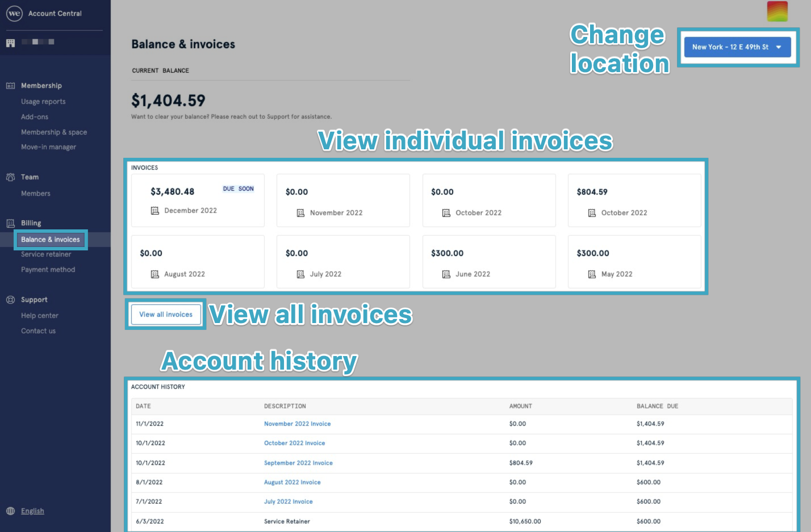Screen dimensions: 811x532
Task: Click the May 2022 invoice document icon
Action: (x=592, y=274)
